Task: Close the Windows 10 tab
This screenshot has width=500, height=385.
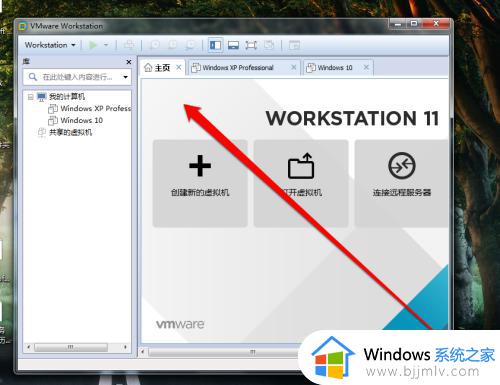Action: point(366,67)
